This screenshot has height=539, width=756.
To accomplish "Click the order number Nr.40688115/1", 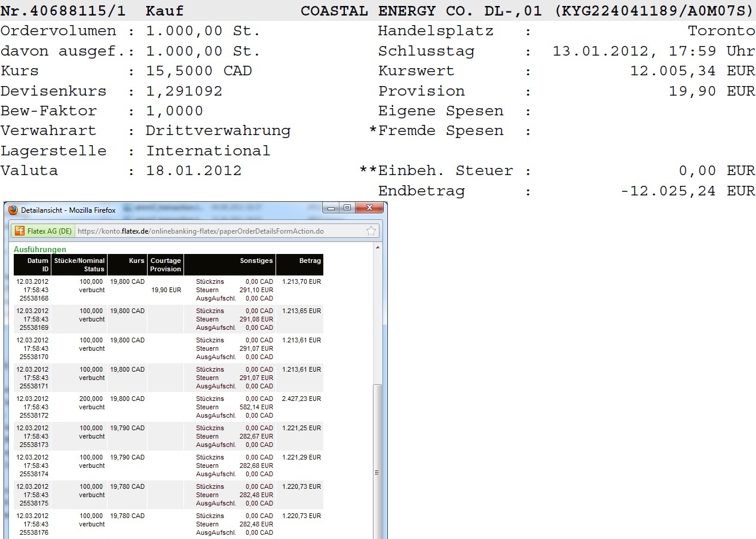I will pos(63,11).
